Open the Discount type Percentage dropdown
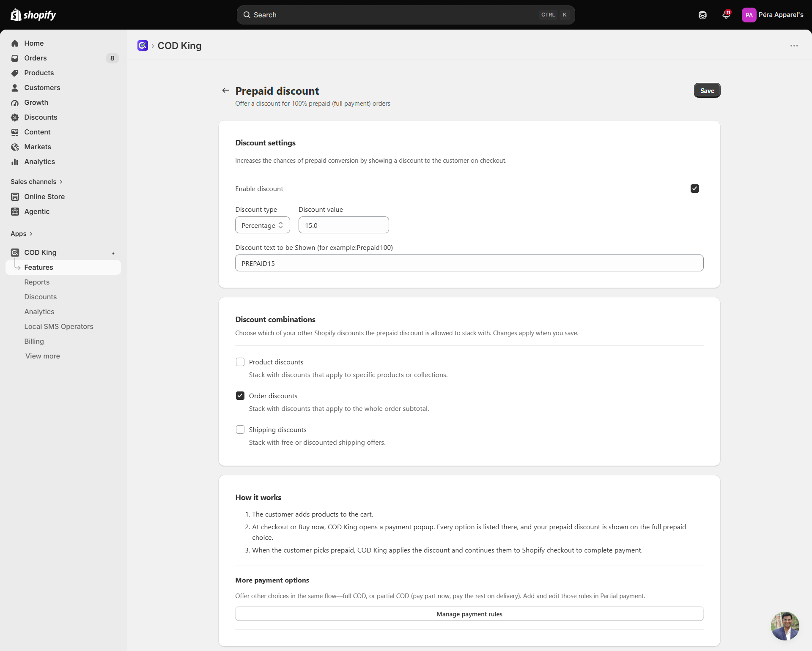Viewport: 812px width, 651px height. 263,225
